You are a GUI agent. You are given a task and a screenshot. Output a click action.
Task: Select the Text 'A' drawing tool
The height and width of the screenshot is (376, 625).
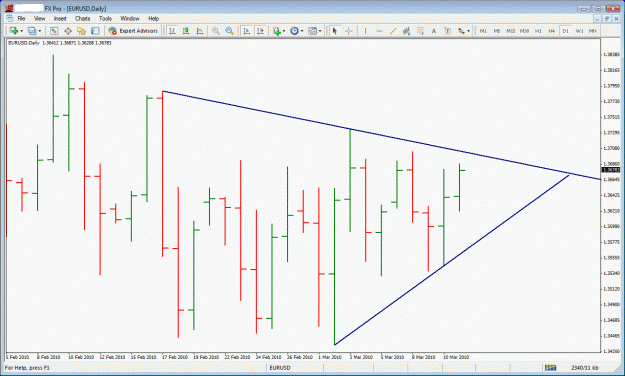click(434, 31)
